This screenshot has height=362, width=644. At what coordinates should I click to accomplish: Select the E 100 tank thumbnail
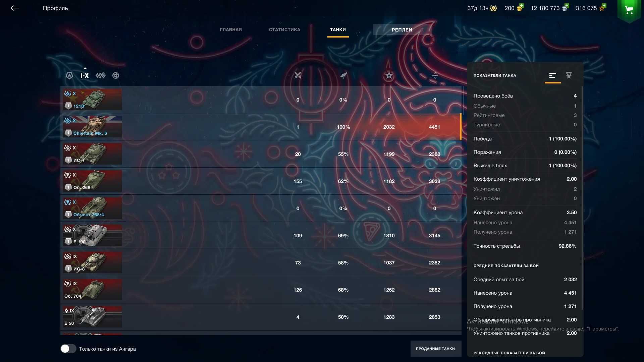click(x=93, y=235)
